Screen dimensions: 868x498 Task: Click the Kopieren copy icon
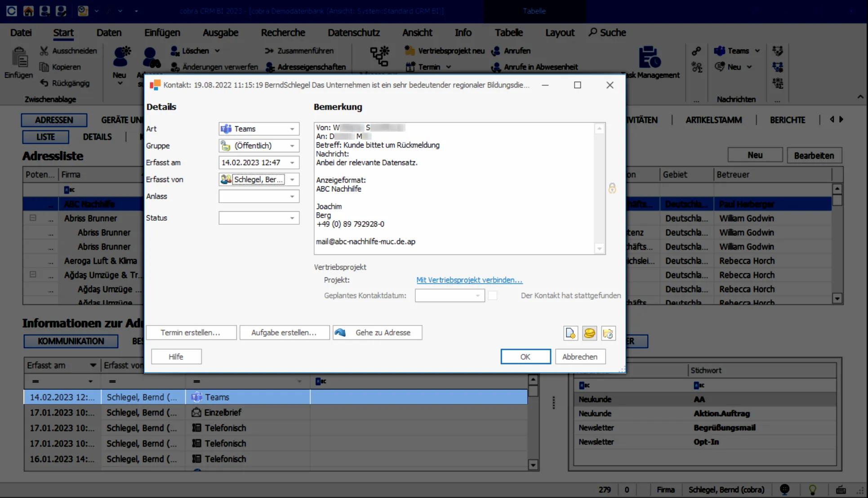point(44,67)
